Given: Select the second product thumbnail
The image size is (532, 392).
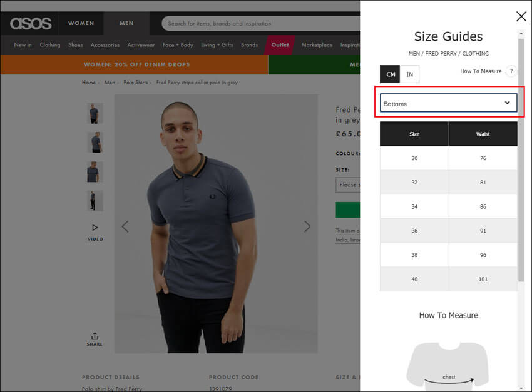Looking at the screenshot, I should [95, 143].
